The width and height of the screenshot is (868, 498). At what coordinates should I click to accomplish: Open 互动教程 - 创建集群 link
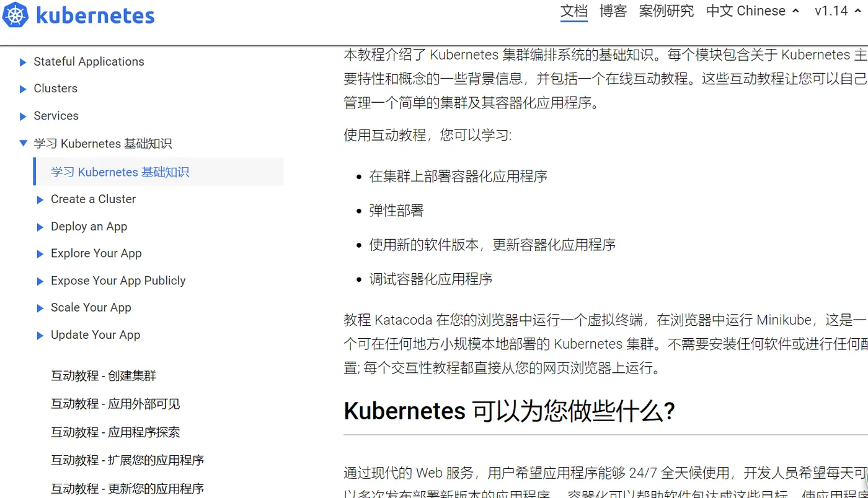pyautogui.click(x=104, y=375)
